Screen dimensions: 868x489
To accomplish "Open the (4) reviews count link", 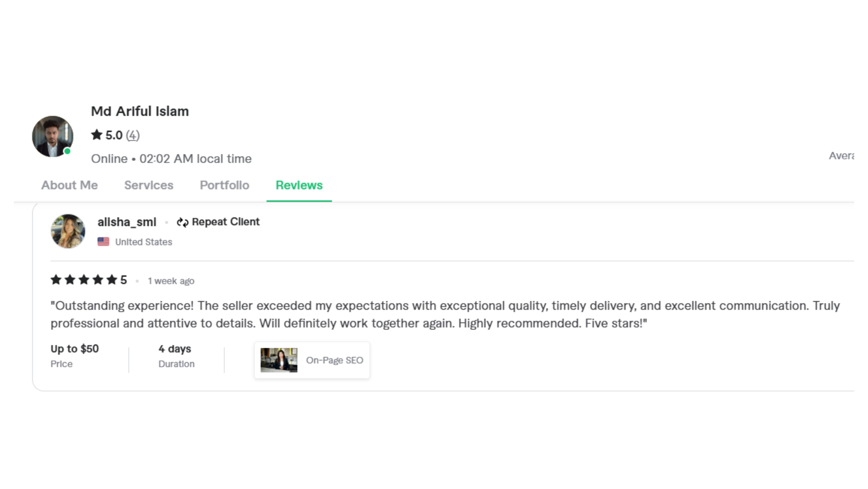I will pos(133,135).
